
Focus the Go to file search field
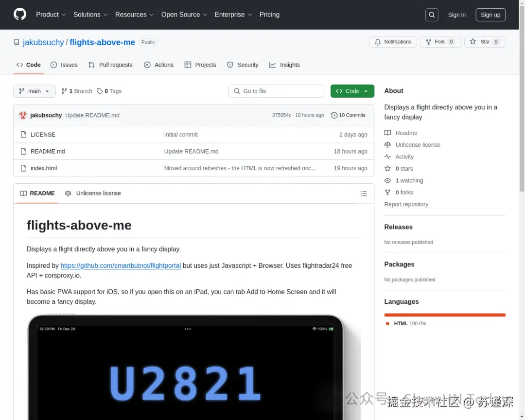tap(276, 91)
